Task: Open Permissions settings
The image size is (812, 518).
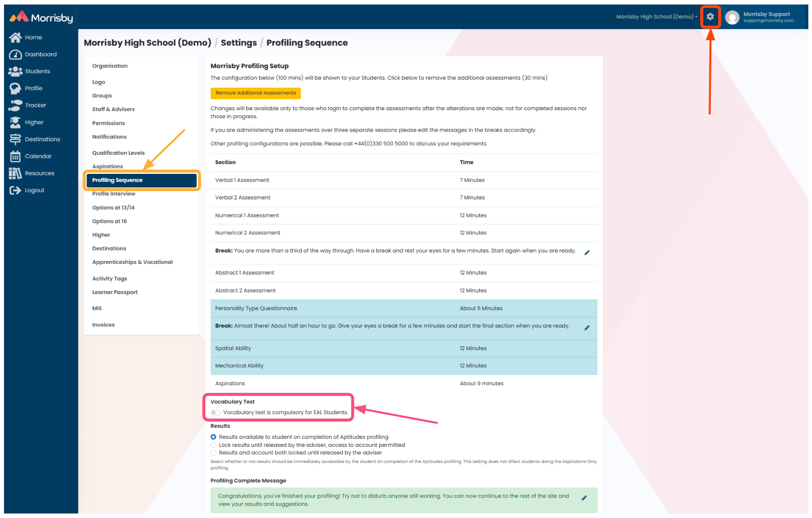Action: [108, 123]
